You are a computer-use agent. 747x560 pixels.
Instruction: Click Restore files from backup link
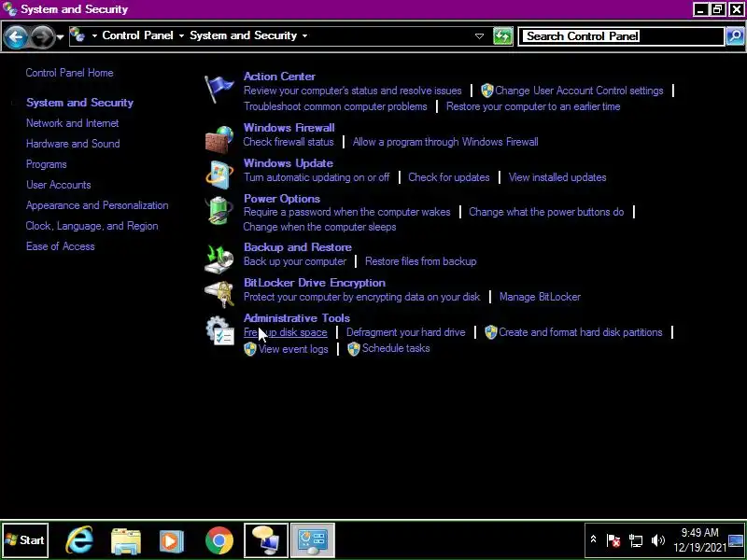tap(421, 261)
